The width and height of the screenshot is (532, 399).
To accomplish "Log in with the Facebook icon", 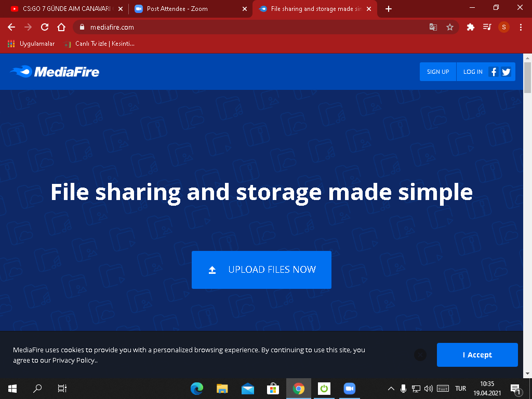I will [494, 72].
